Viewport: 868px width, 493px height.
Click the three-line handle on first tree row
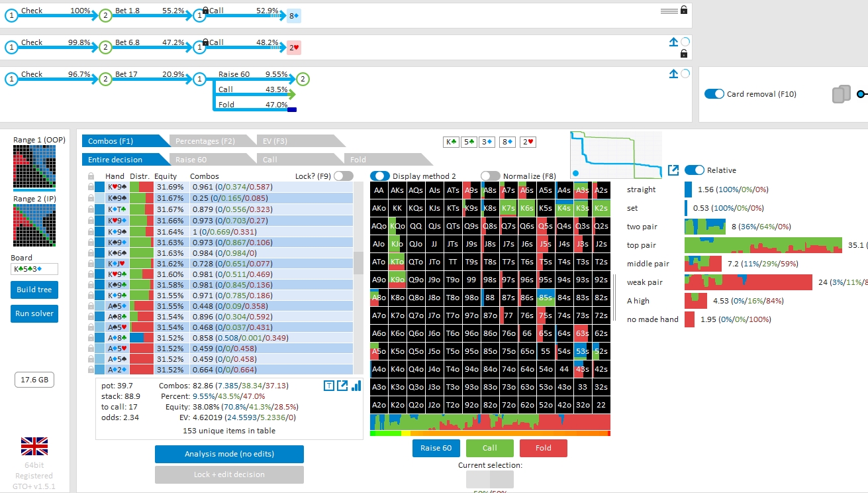669,10
